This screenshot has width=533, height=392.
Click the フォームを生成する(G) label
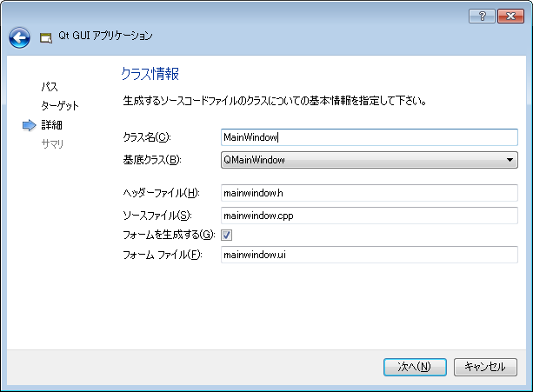[x=169, y=235]
